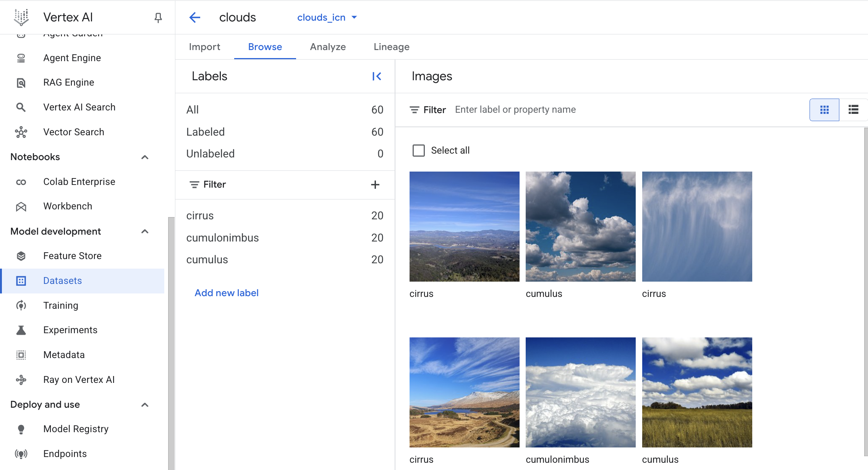Collapse the Notebooks section
This screenshot has height=470, width=868.
[x=145, y=157]
